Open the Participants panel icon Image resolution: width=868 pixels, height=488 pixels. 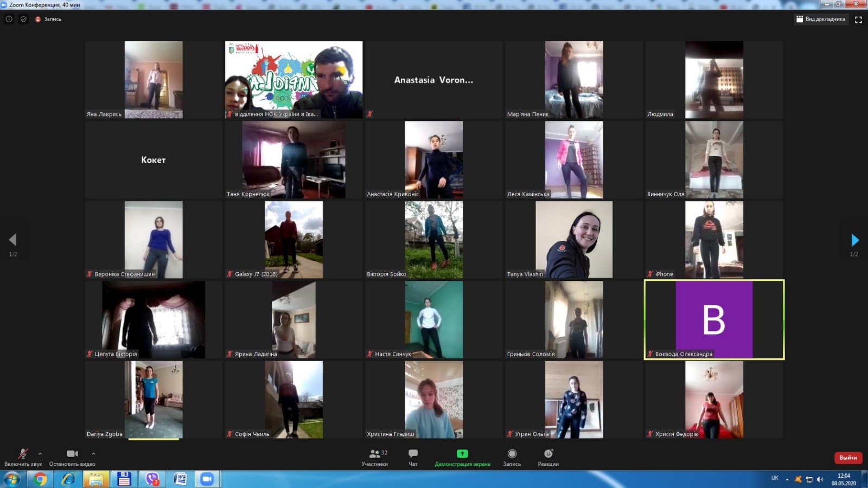(x=374, y=454)
